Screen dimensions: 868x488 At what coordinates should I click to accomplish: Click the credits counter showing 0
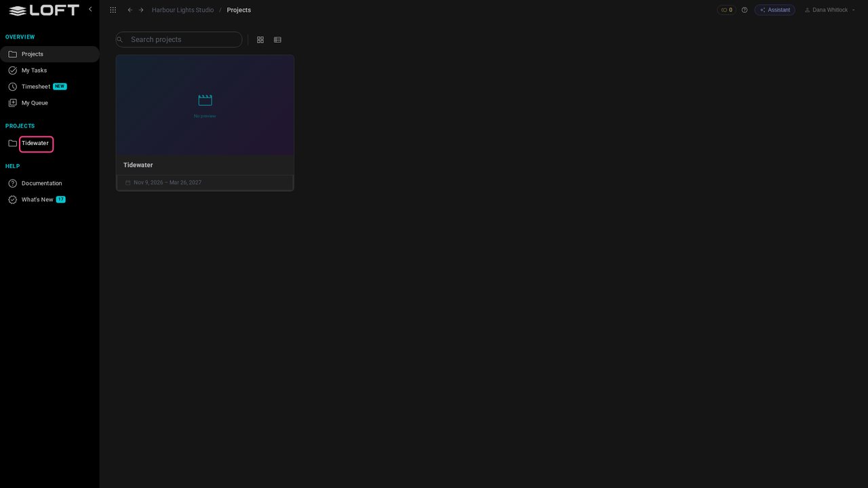726,10
